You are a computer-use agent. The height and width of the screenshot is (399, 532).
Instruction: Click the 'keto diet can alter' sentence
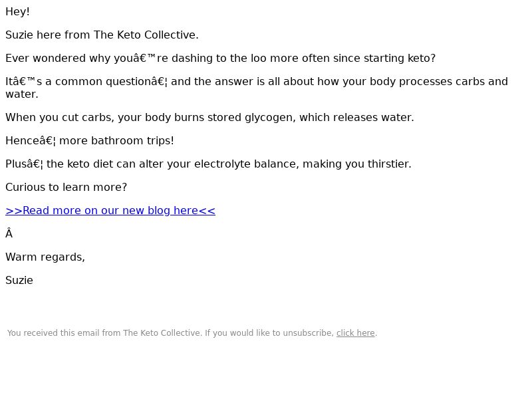click(208, 164)
